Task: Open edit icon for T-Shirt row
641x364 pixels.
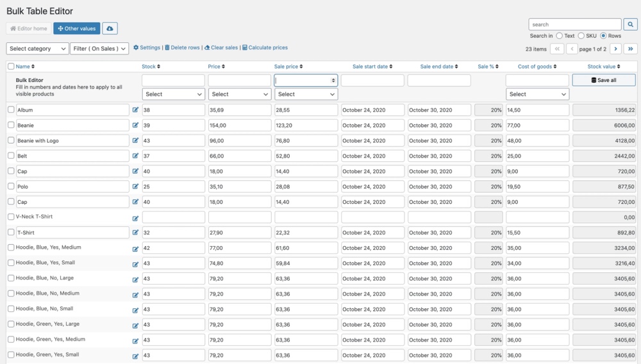Action: point(135,233)
